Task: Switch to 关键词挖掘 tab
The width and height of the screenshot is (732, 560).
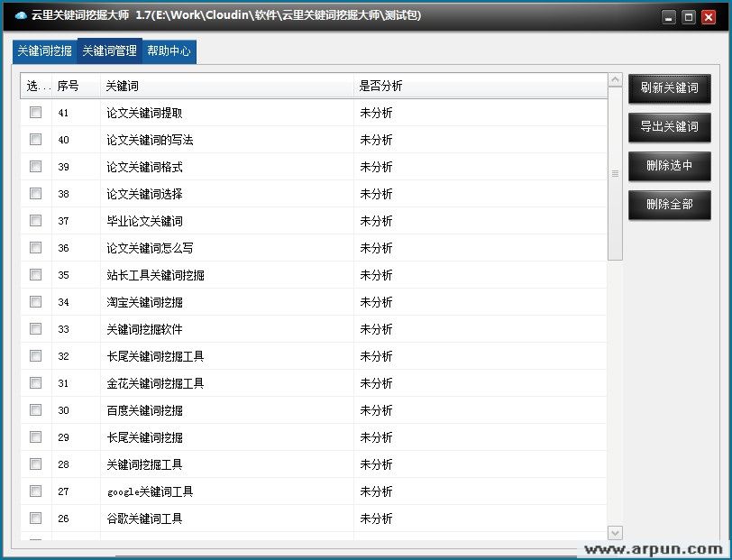Action: click(x=45, y=51)
